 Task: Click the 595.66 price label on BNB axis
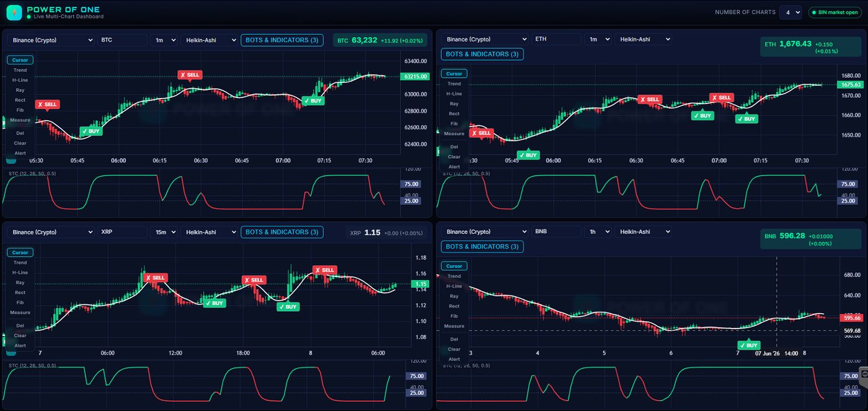[x=851, y=317]
